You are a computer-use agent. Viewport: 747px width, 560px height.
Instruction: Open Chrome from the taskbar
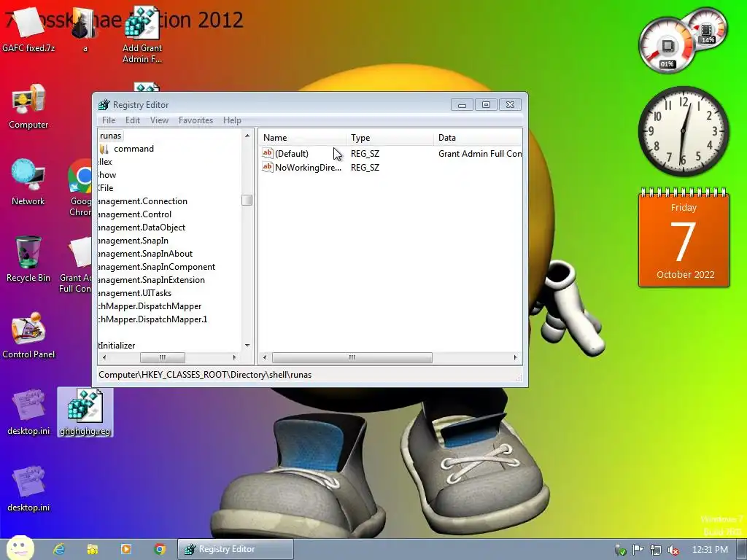[x=160, y=549]
